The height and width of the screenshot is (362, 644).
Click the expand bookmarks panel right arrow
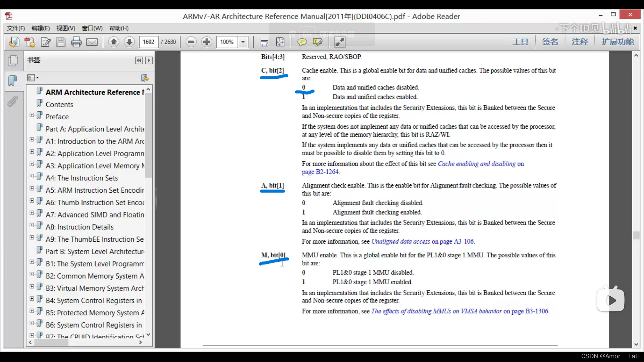(149, 60)
